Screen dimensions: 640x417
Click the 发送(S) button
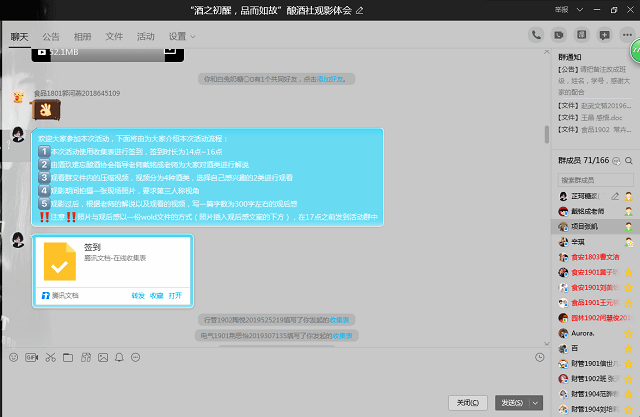[512, 403]
